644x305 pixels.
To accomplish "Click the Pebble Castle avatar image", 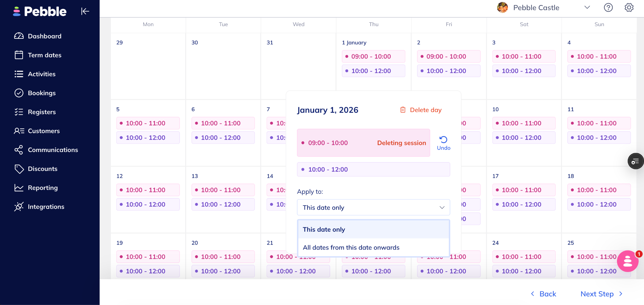I will (x=502, y=8).
